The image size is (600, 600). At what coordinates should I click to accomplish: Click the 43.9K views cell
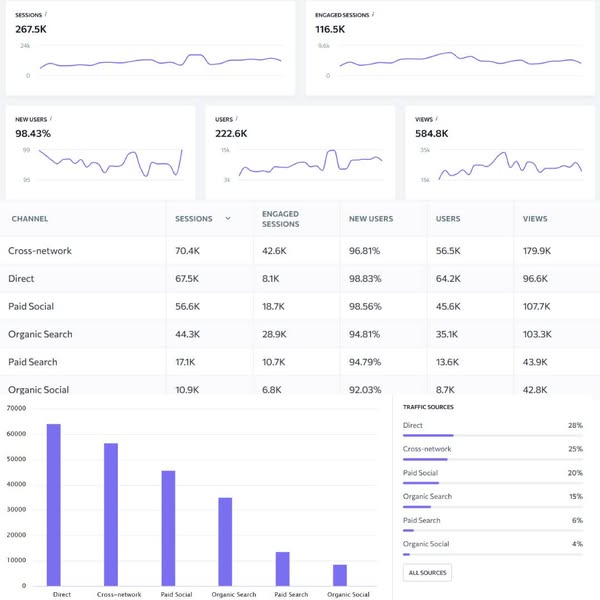point(535,362)
